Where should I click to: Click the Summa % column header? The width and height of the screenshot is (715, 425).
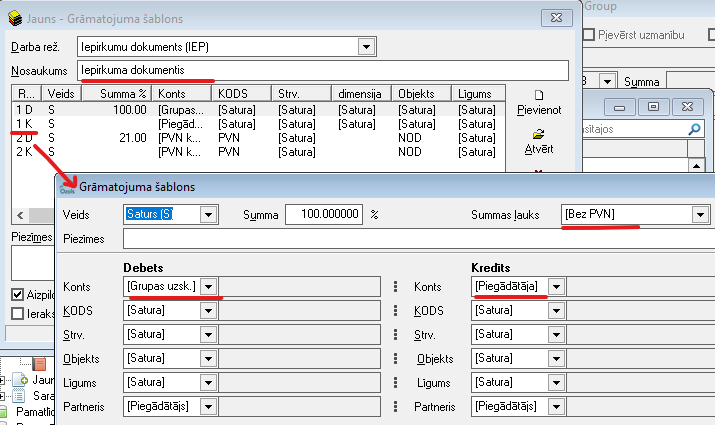117,93
